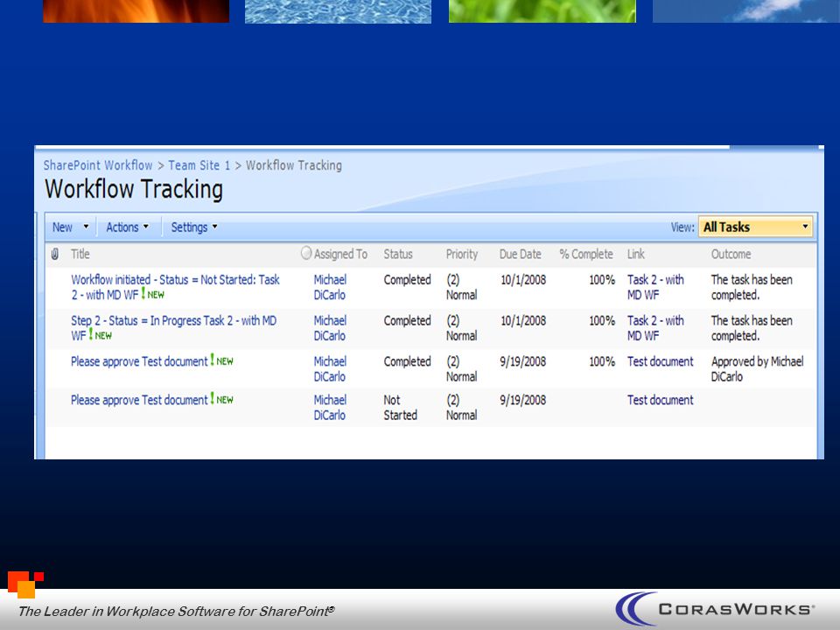The image size is (840, 630).
Task: Click the Team Site 1 breadcrumb link
Action: (199, 165)
